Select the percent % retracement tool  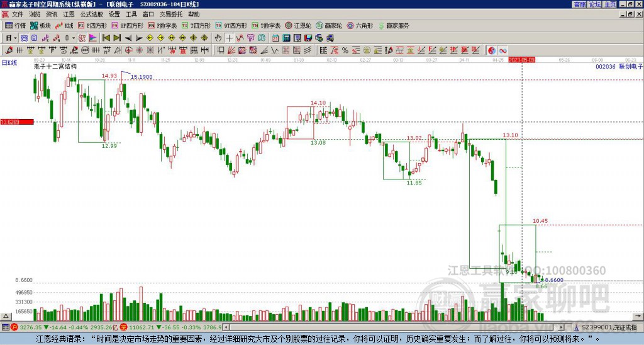[345, 50]
